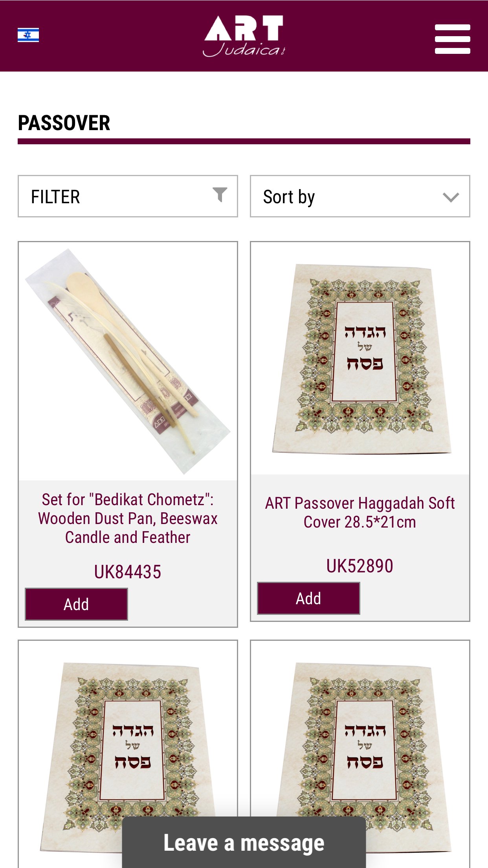Open the Bedikat Chometz set product image
The height and width of the screenshot is (868, 488).
[x=128, y=361]
